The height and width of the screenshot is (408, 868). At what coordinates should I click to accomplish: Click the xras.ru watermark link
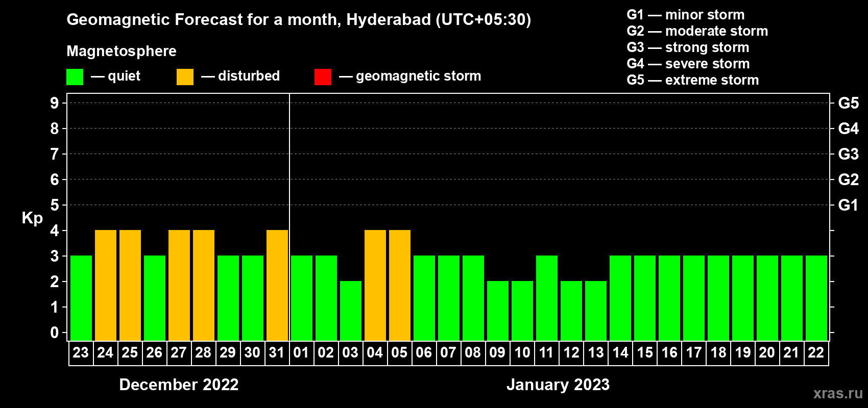pyautogui.click(x=837, y=393)
